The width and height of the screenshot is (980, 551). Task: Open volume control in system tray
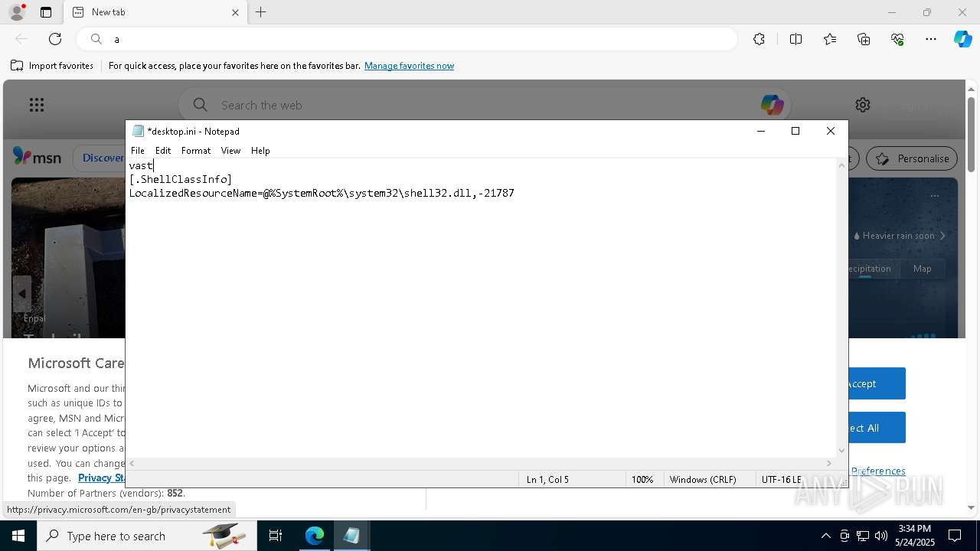pos(880,536)
